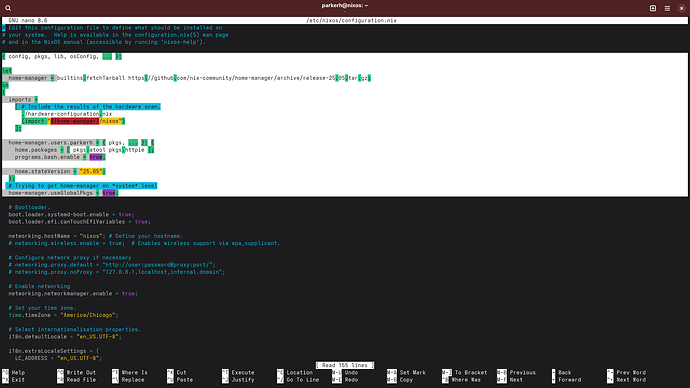Click the Write Out shortcut label
This screenshot has width=690, height=388.
81,373
